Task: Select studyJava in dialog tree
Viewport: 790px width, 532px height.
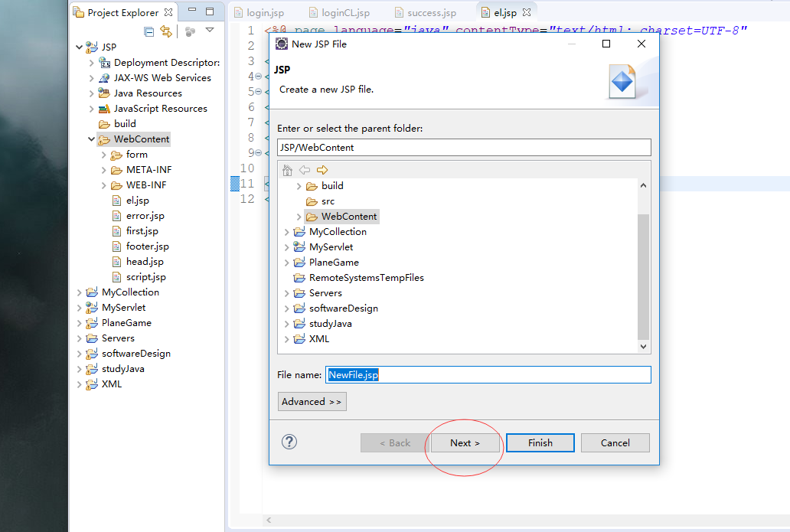Action: pyautogui.click(x=330, y=324)
